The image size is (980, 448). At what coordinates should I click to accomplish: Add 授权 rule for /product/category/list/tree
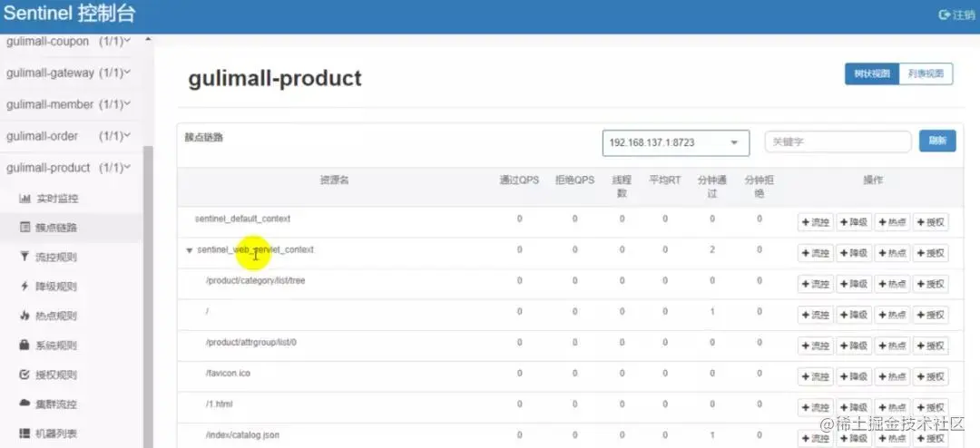pyautogui.click(x=931, y=284)
